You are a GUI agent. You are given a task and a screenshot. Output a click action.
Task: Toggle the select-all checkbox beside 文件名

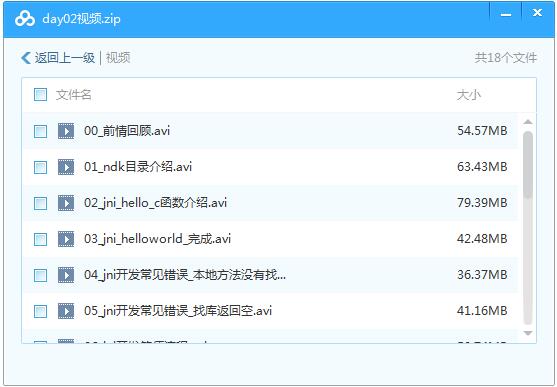point(40,95)
